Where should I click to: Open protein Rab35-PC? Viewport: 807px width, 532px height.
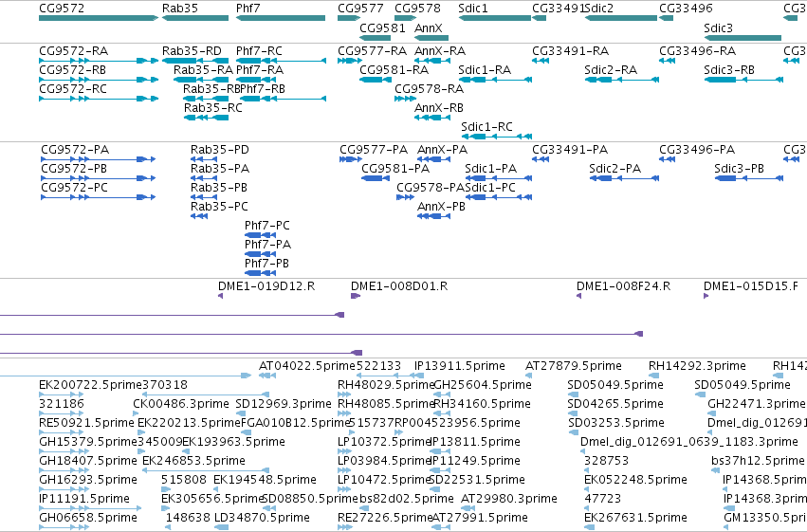pos(219,207)
